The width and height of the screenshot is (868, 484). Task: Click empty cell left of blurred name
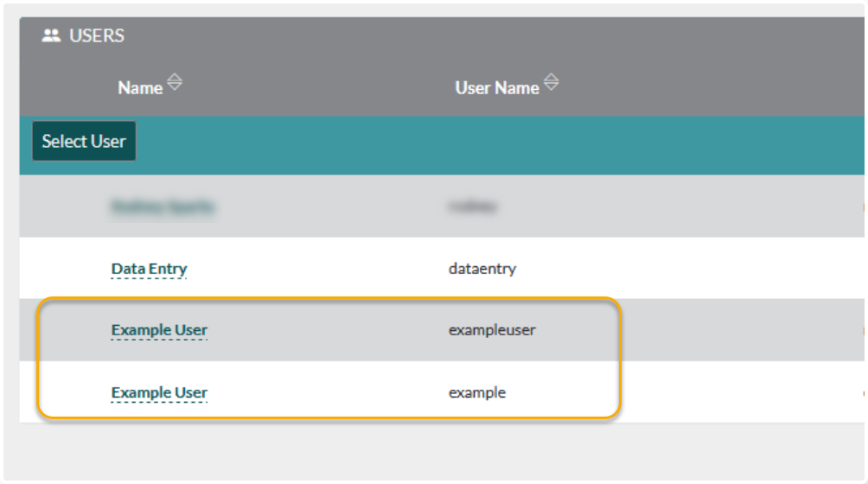click(65, 207)
